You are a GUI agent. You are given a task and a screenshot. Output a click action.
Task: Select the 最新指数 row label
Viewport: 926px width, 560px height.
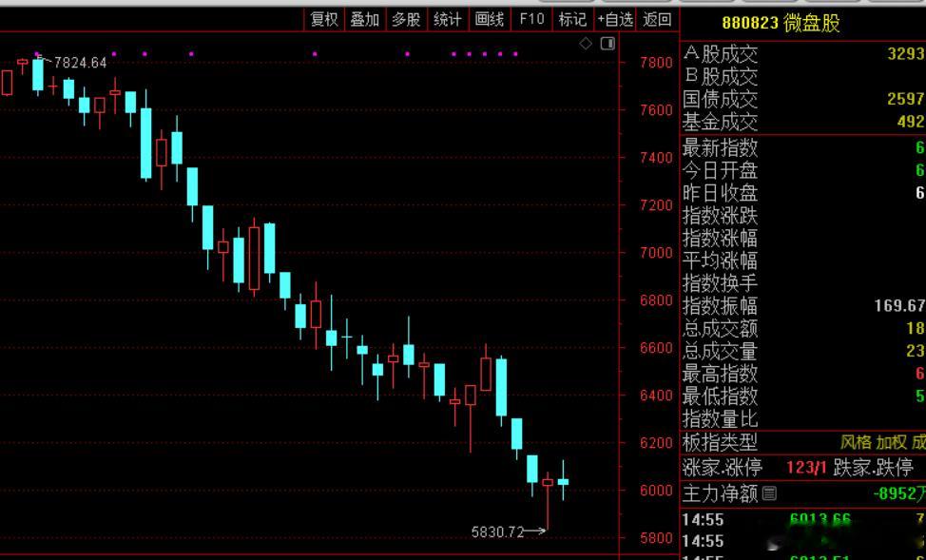(720, 147)
